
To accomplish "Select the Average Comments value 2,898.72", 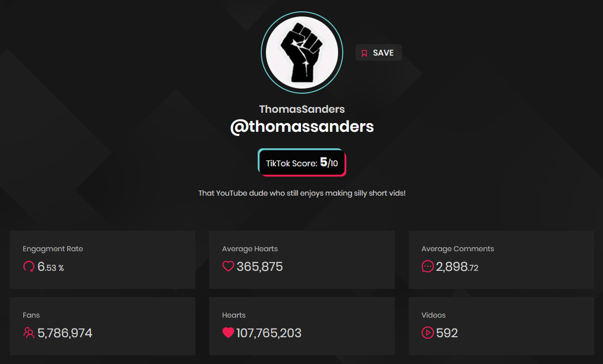I will tap(457, 267).
